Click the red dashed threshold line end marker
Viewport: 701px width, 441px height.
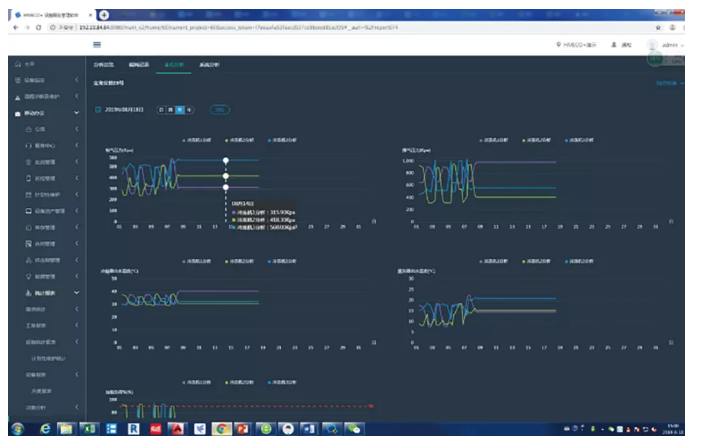click(371, 406)
